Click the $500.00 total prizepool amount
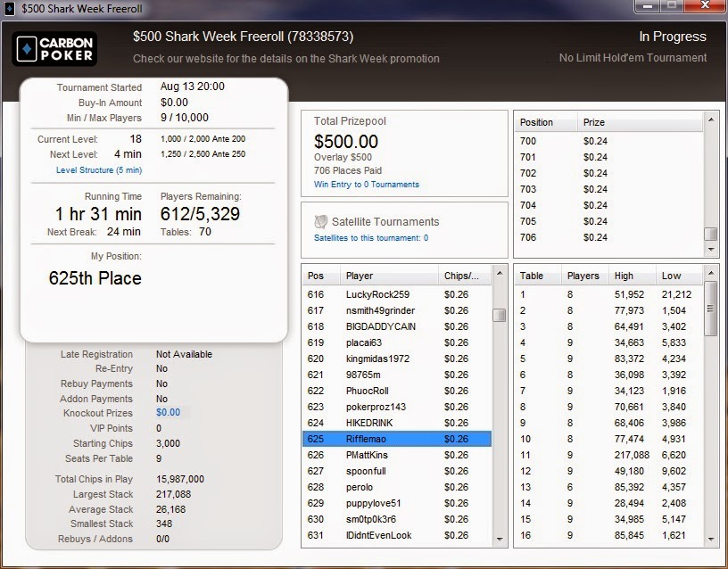 pyautogui.click(x=346, y=142)
